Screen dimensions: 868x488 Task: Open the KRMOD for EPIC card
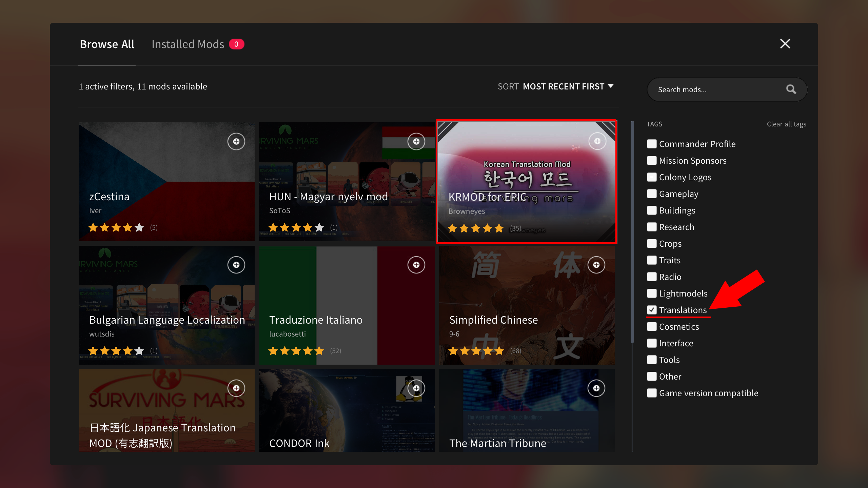(x=527, y=182)
